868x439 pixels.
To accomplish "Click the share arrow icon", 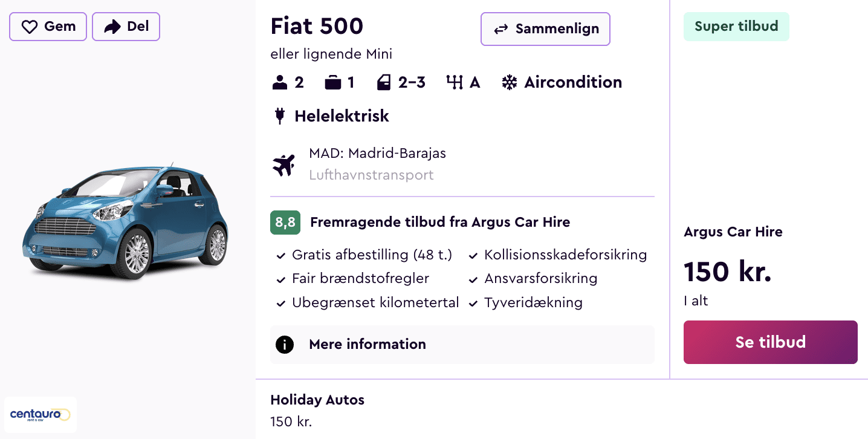I will point(112,27).
